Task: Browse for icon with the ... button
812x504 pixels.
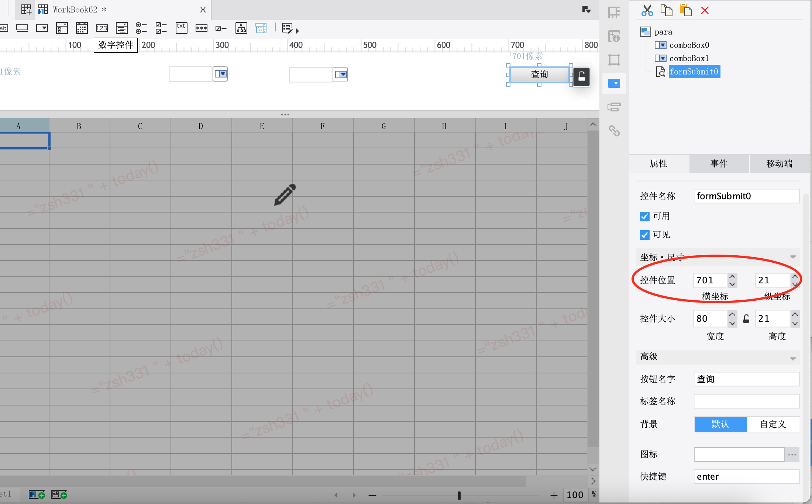Action: click(x=792, y=455)
